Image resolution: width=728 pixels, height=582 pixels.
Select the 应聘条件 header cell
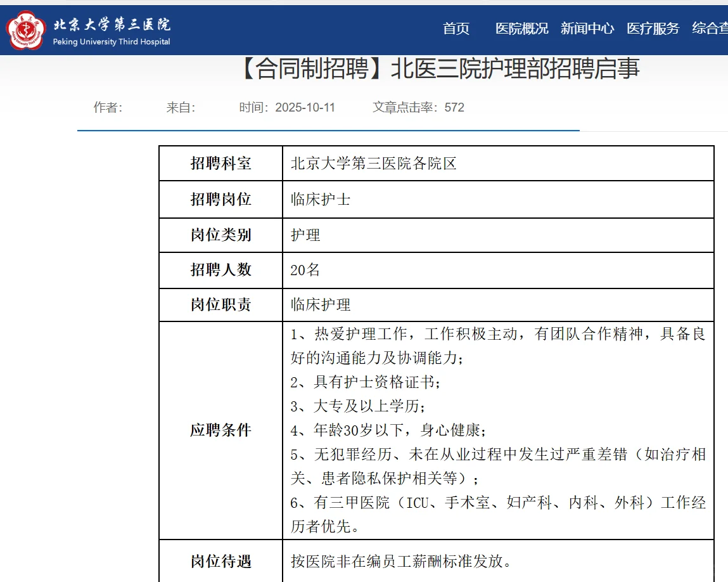pos(220,430)
